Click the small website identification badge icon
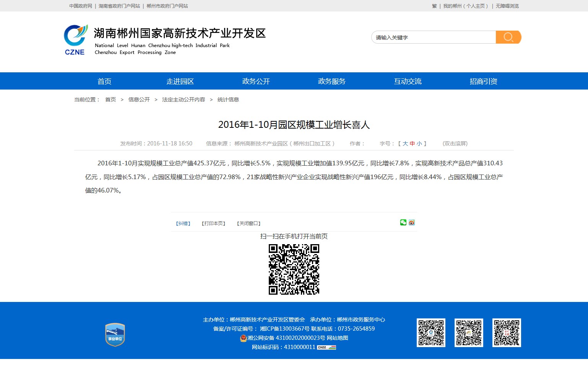Viewport: 588px width, 367px height. click(326, 347)
